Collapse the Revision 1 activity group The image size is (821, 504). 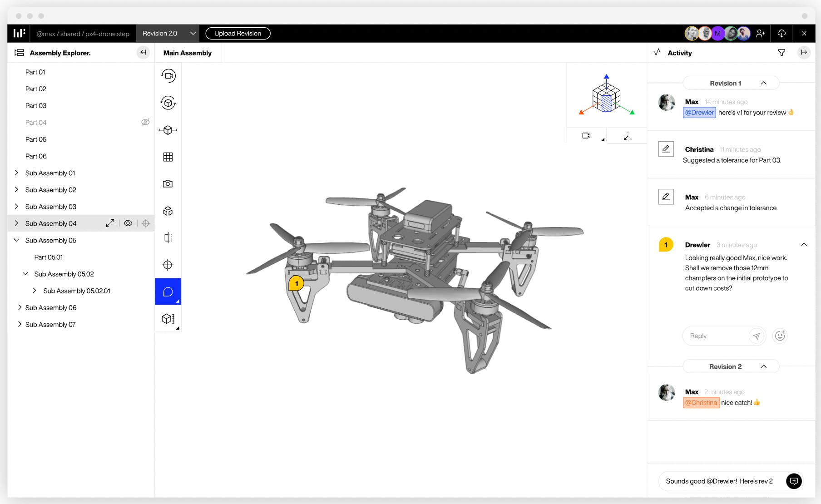tap(764, 83)
